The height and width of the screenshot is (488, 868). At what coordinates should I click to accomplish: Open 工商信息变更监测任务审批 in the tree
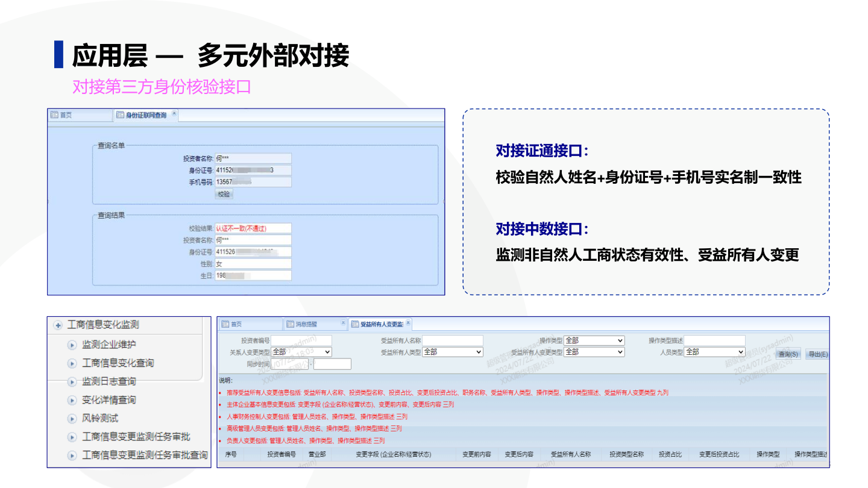click(x=136, y=437)
